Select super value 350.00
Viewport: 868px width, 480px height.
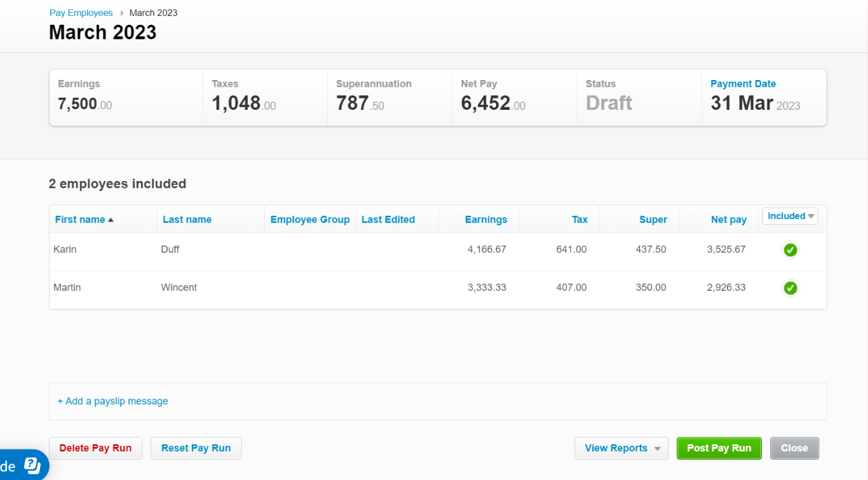[651, 288]
